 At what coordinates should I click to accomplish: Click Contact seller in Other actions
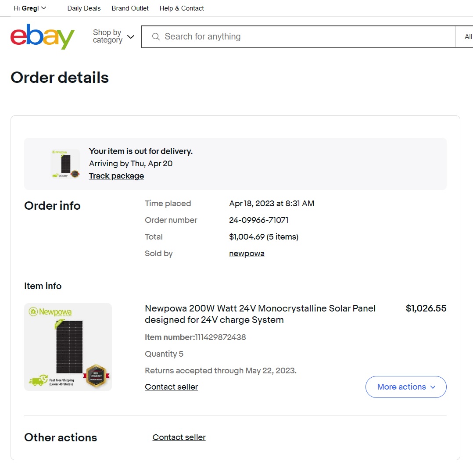point(179,437)
